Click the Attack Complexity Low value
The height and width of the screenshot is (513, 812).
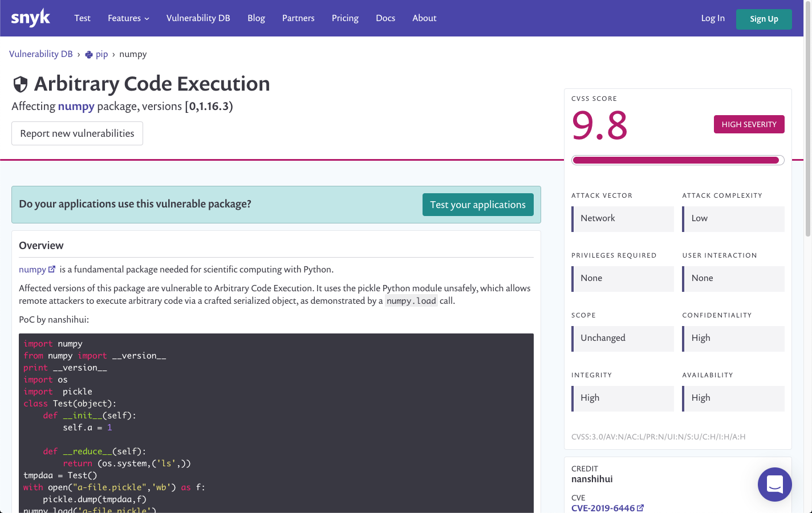[x=733, y=219]
